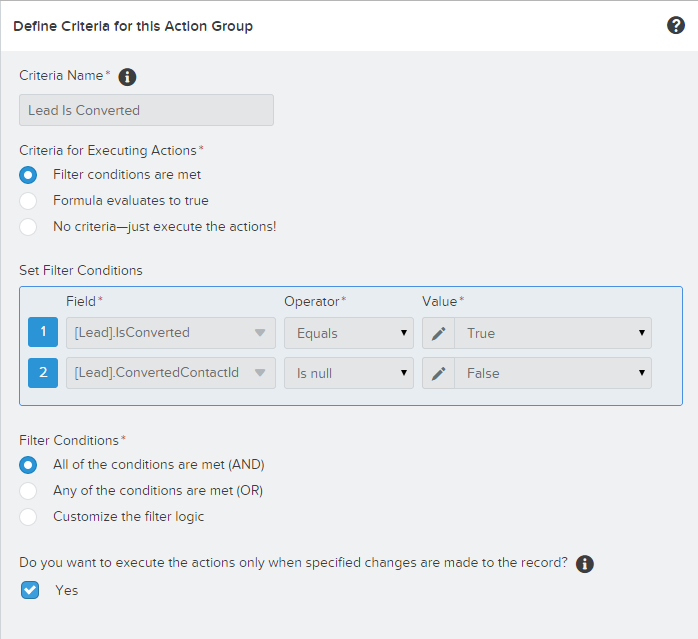
Task: Pick 'Customize the filter logic' radio
Action: point(29,517)
